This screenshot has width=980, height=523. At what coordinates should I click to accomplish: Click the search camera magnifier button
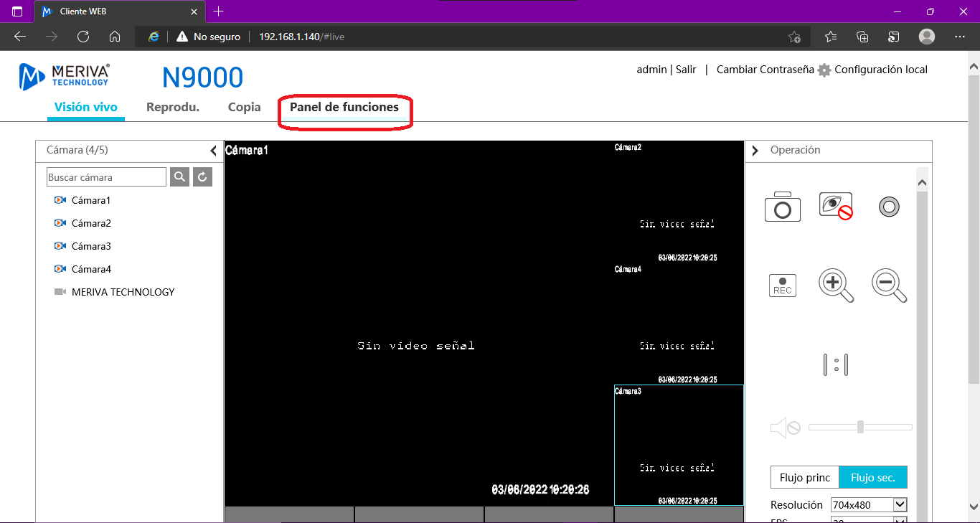point(180,177)
